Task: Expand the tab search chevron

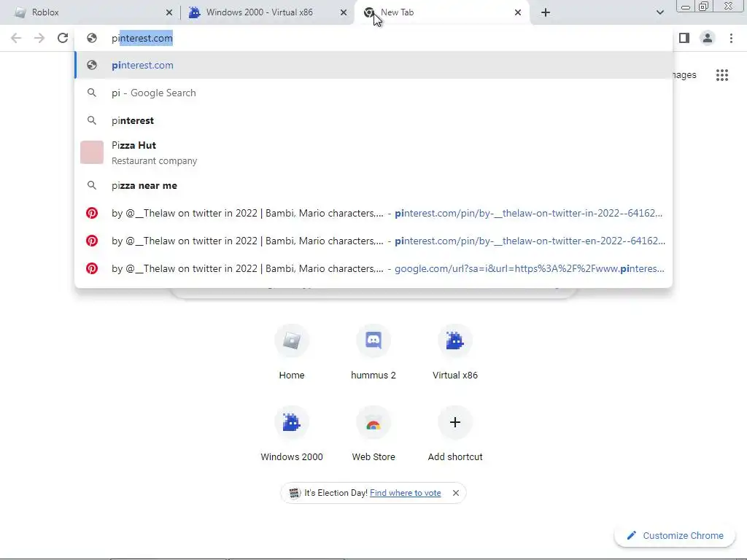Action: point(659,12)
